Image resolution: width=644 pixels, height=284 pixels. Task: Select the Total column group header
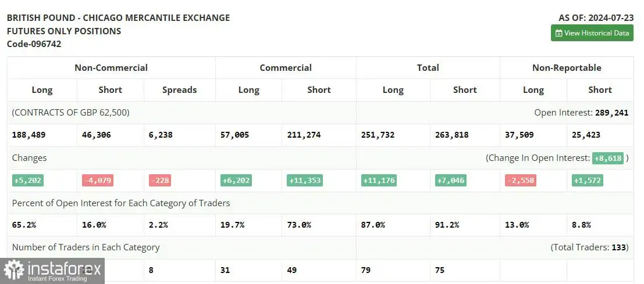tap(428, 67)
